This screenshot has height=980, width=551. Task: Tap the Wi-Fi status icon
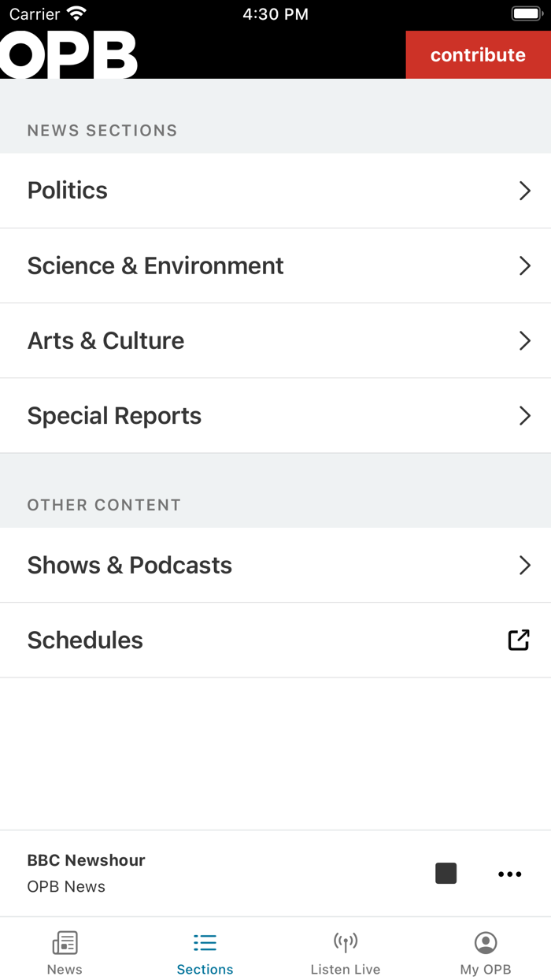pyautogui.click(x=76, y=13)
